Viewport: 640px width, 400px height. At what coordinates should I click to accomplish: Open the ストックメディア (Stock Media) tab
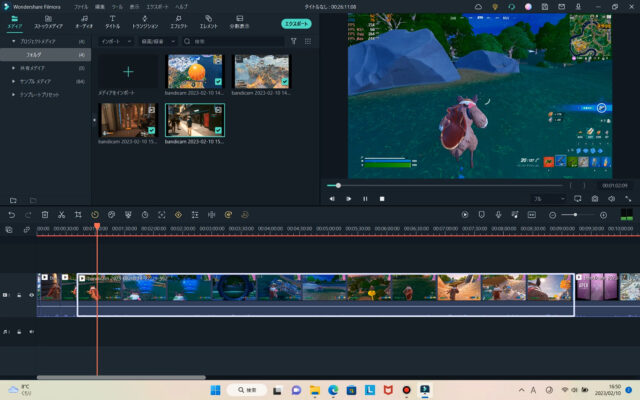(x=48, y=22)
